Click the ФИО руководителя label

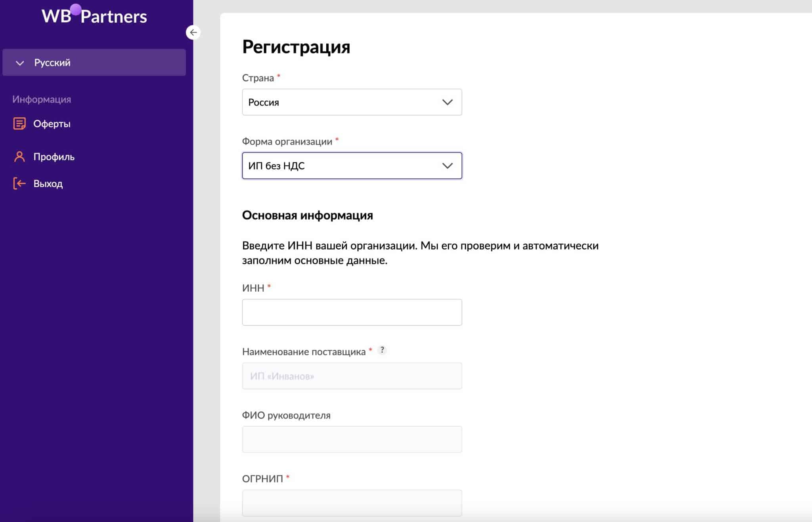[x=286, y=415]
